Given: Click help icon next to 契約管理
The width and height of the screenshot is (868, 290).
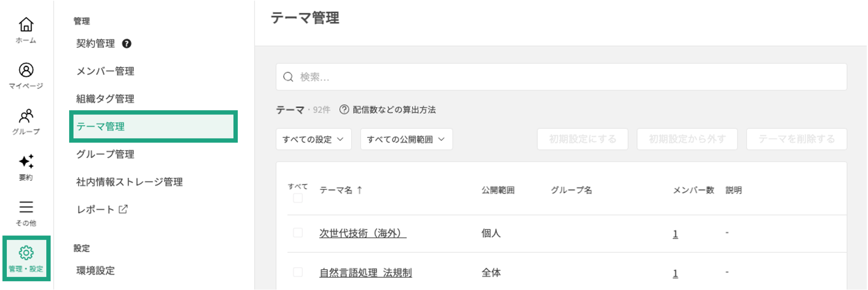Looking at the screenshot, I should (127, 43).
